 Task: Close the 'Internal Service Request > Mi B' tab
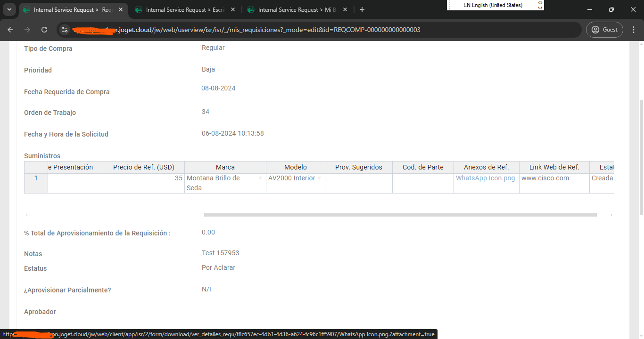(x=345, y=10)
